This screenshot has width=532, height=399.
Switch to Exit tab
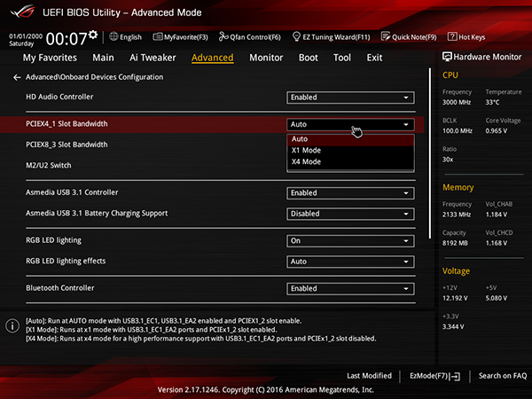click(x=374, y=58)
